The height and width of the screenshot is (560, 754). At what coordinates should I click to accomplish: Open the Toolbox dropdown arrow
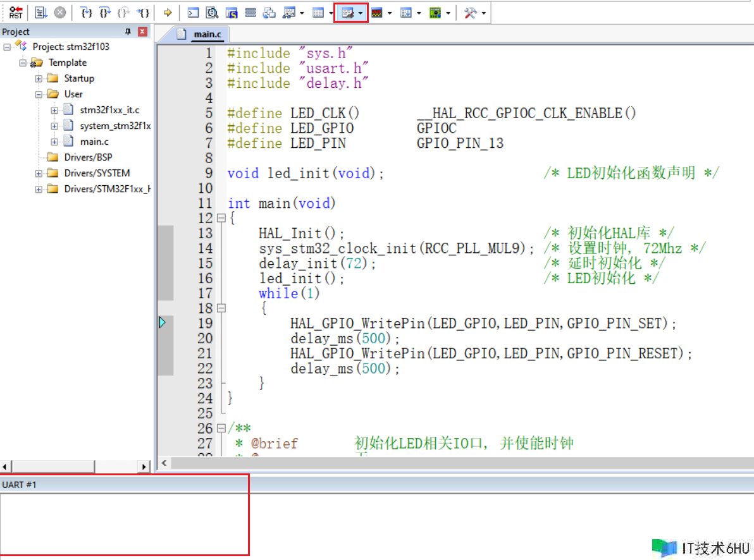[x=484, y=13]
